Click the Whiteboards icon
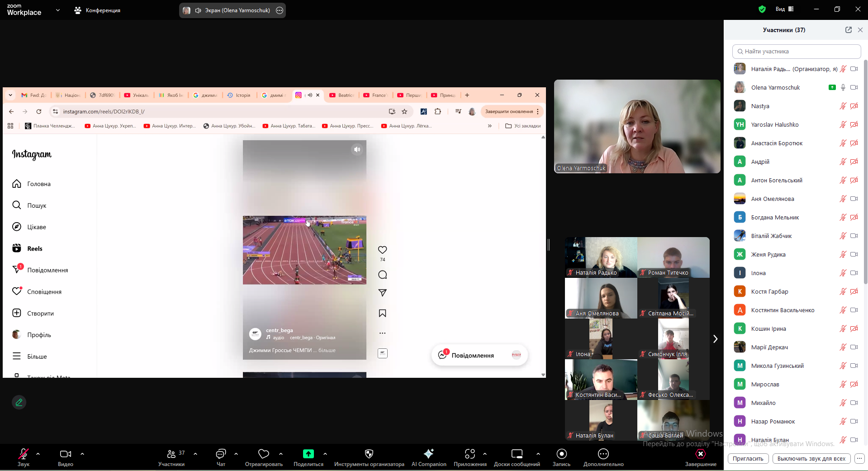Screen dimensions: 868x471 click(517, 454)
